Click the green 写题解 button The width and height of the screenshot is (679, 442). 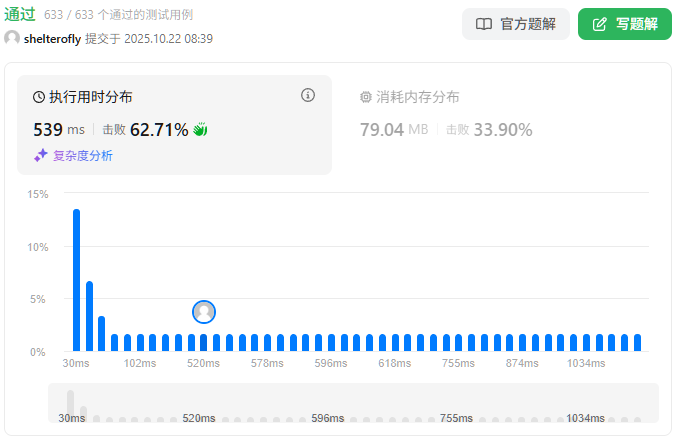point(625,24)
